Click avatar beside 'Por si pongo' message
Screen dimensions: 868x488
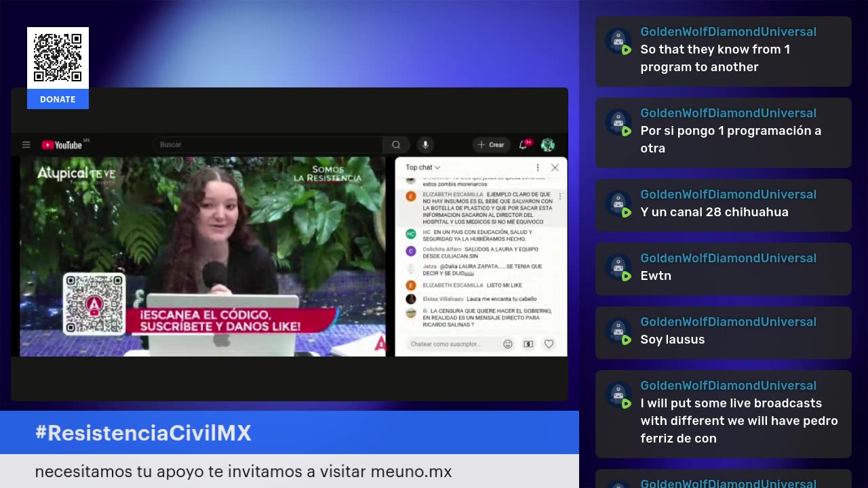coord(618,122)
